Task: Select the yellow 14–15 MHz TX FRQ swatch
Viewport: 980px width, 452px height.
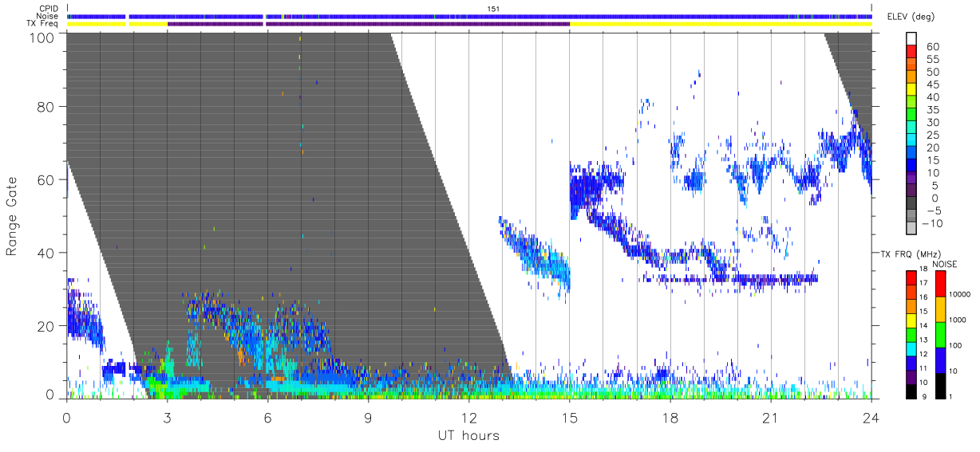Action: pos(912,319)
